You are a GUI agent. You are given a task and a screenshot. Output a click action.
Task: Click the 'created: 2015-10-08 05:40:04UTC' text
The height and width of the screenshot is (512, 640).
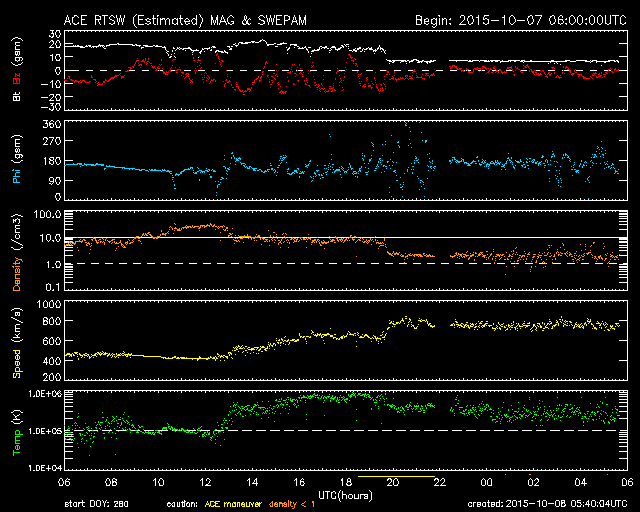coord(547,504)
